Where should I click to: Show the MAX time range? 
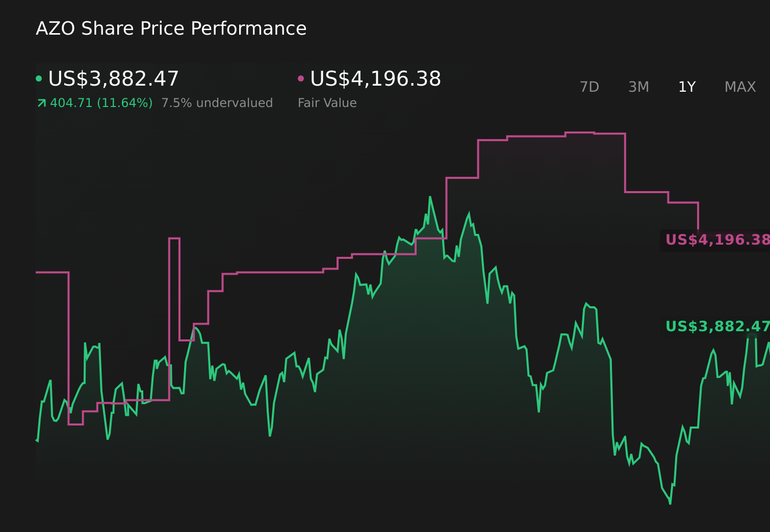[x=740, y=87]
